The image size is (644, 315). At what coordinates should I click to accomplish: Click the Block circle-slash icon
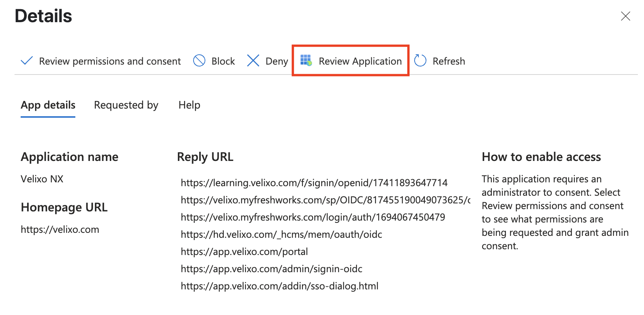(199, 60)
